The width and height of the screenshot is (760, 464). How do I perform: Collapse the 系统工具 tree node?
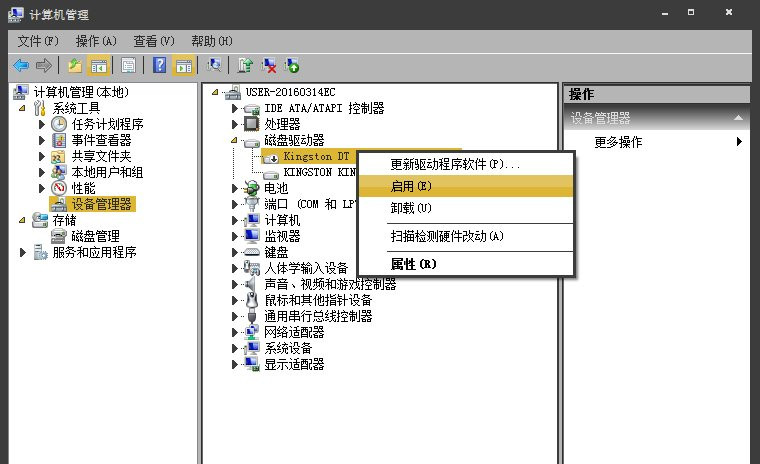22,108
